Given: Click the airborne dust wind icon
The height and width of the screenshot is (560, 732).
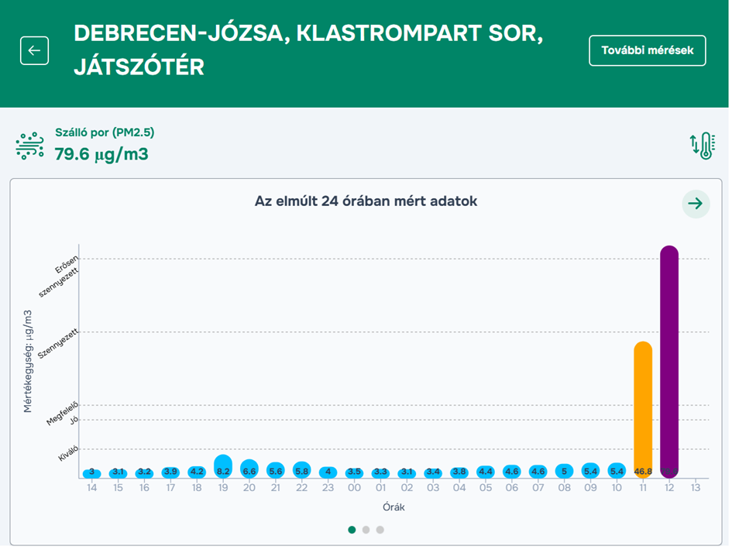Looking at the screenshot, I should [x=30, y=146].
